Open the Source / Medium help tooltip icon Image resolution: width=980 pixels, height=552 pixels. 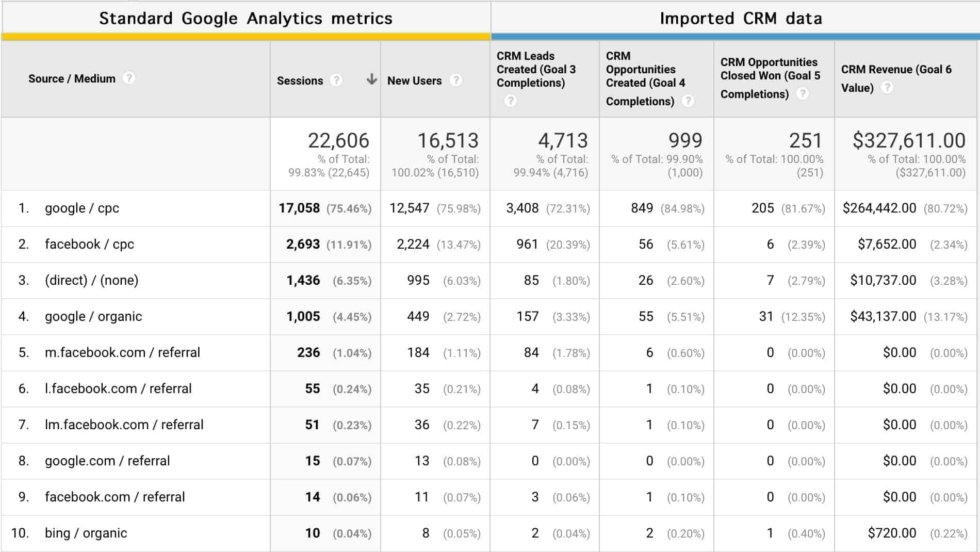[x=129, y=79]
